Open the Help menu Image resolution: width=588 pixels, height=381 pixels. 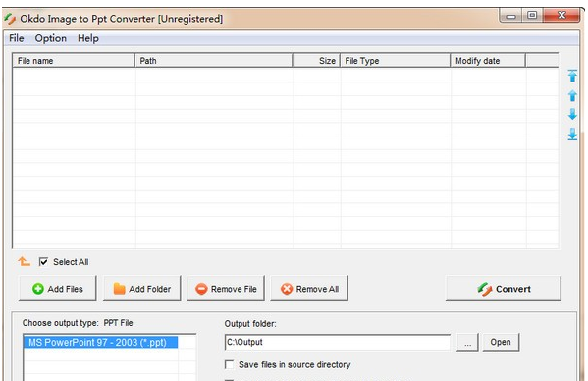coord(88,38)
